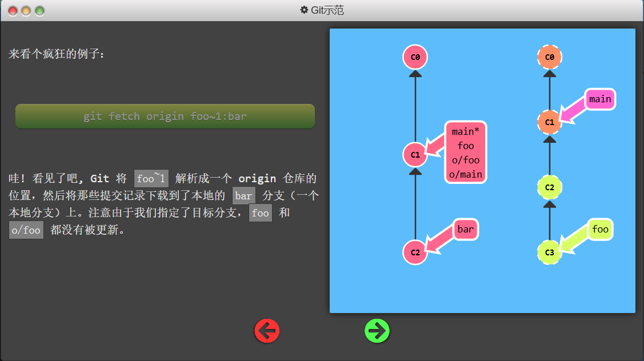Click the main* foo o/foo o/main label box

(x=466, y=153)
